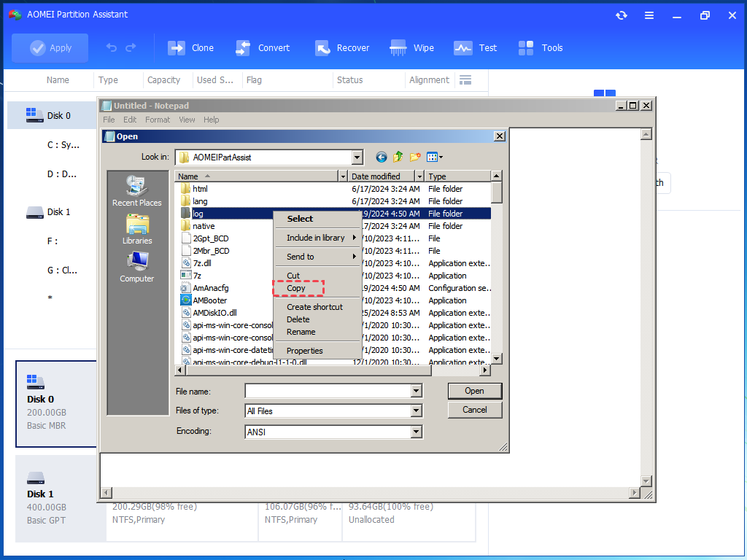Sort partition list by Capacity column

coord(164,80)
